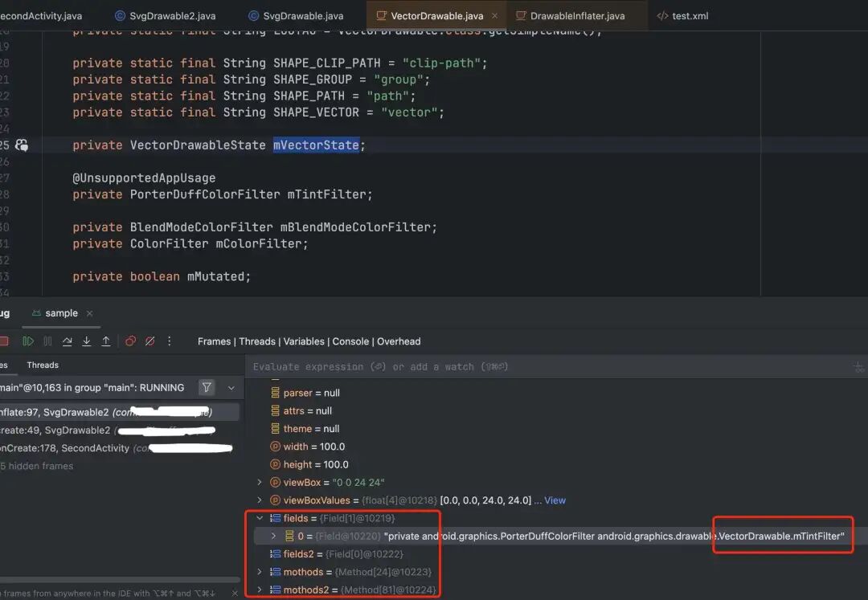
Task: Toggle the Mute Breakpoints icon
Action: tap(150, 341)
